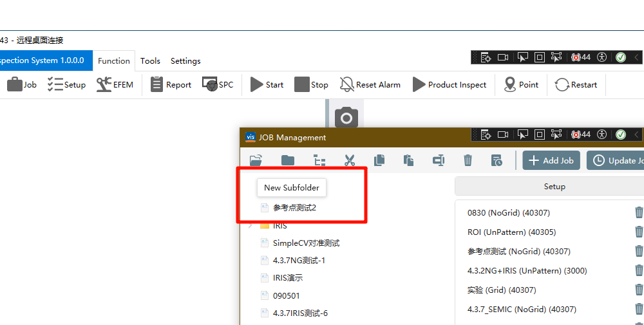Image resolution: width=644 pixels, height=325 pixels.
Task: Click the rename icon in JOB toolbar
Action: tap(438, 160)
